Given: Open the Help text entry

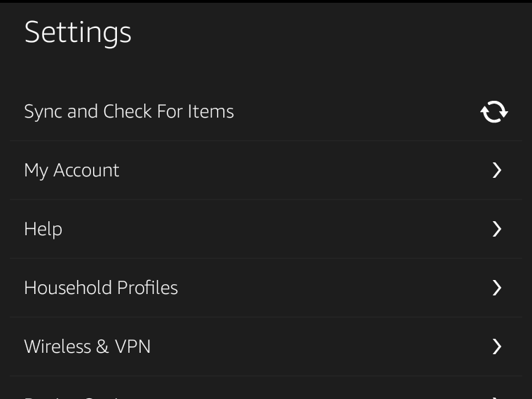Looking at the screenshot, I should 43,229.
